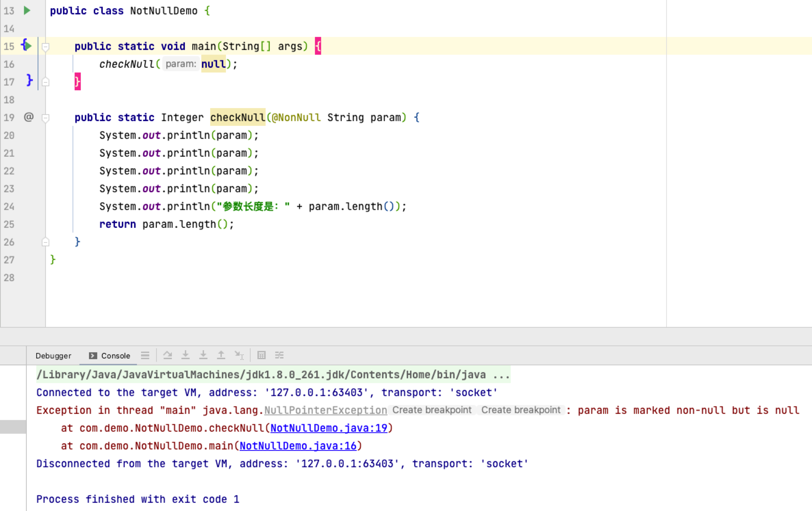
Task: Click 'String[] args' parameter in main
Action: tap(263, 46)
